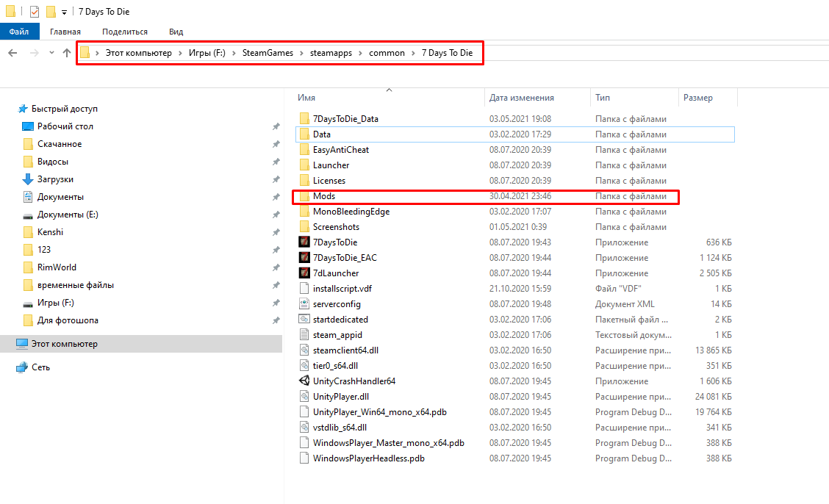Click the serverconfig XML file icon
This screenshot has width=829, height=504.
pos(305,304)
